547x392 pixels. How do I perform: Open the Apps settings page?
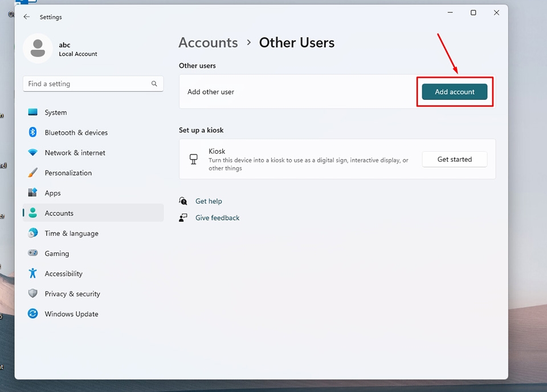(x=93, y=193)
